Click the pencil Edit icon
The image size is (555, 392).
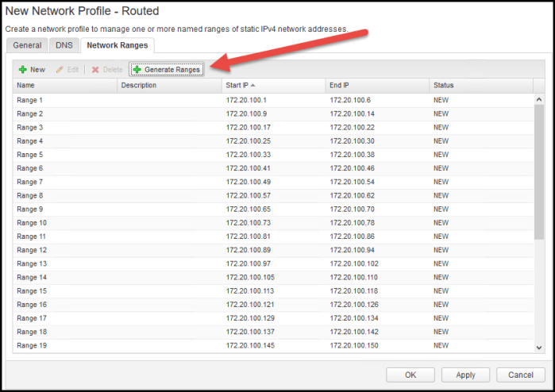pyautogui.click(x=60, y=70)
